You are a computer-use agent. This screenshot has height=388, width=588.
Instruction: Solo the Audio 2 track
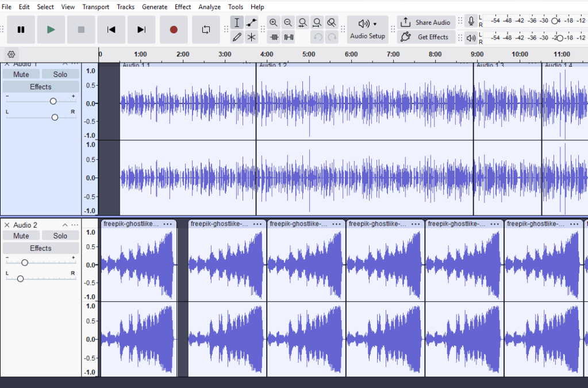(60, 236)
